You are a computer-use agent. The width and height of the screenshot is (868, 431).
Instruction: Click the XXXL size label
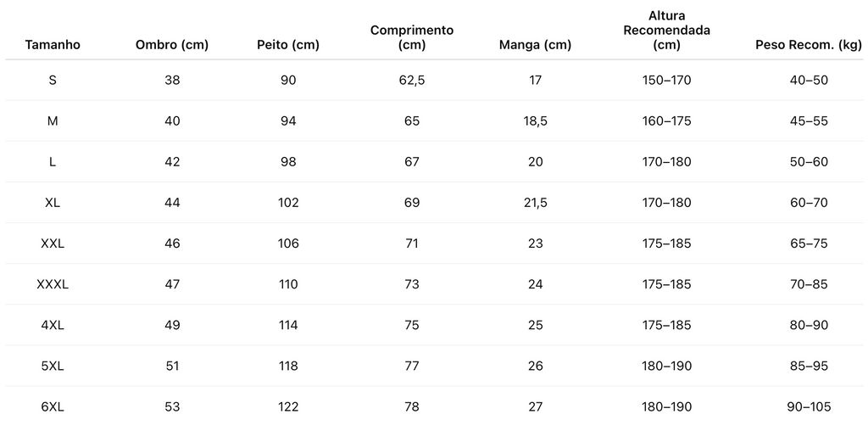click(x=53, y=284)
